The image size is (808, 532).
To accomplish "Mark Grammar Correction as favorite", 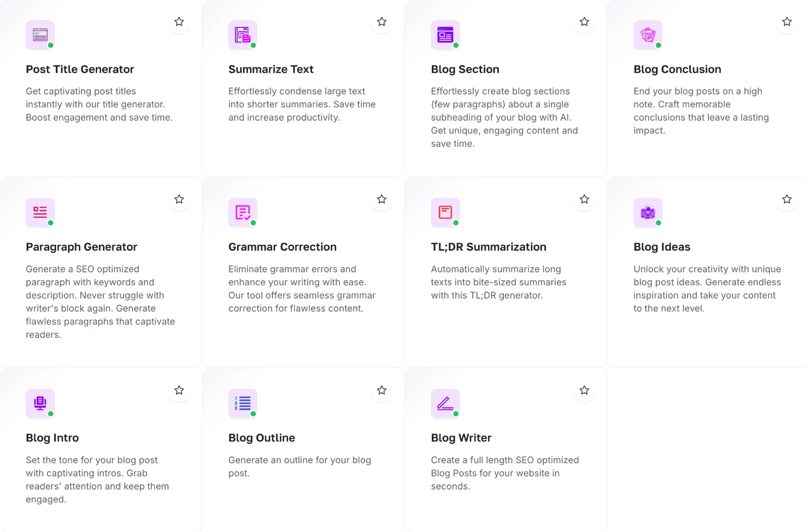I will tap(382, 199).
